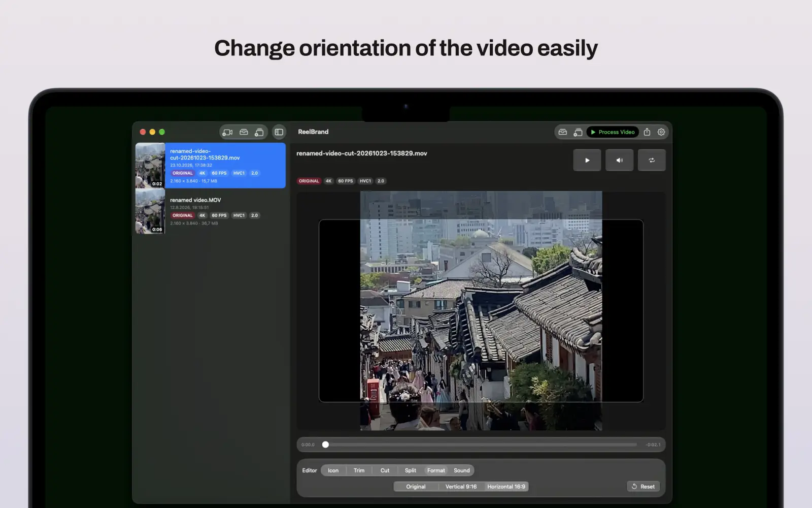Click the 0:00.0 elapsed time label
The image size is (812, 508).
coord(308,444)
